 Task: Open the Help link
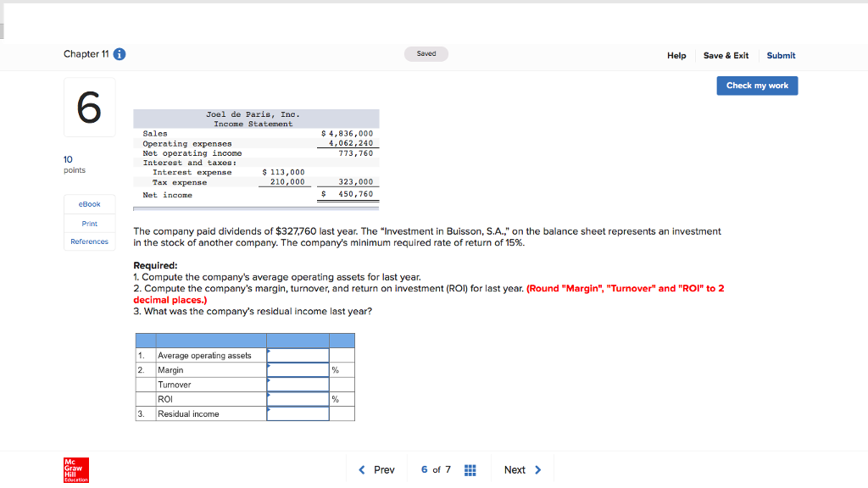676,55
